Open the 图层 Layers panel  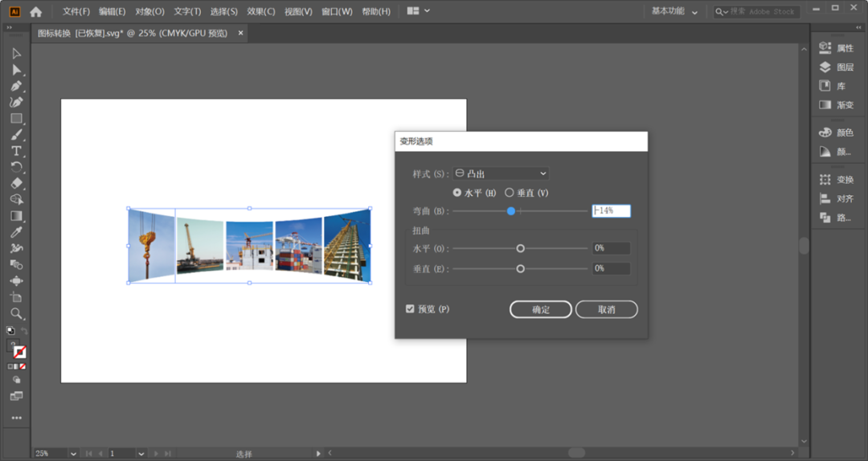[837, 67]
